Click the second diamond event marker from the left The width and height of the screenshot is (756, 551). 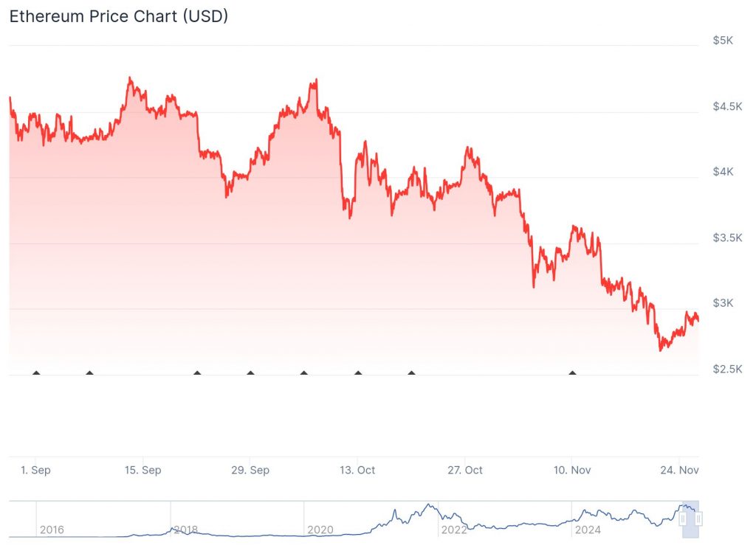click(x=89, y=373)
